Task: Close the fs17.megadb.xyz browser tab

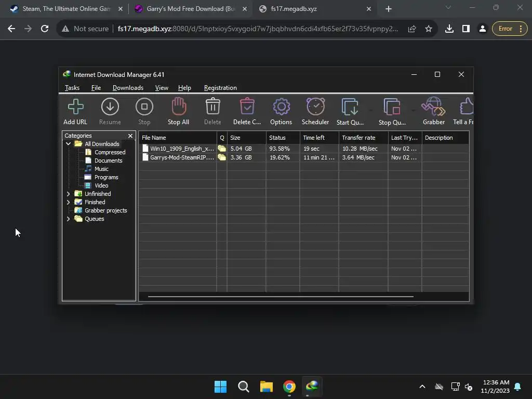Action: 369,9
